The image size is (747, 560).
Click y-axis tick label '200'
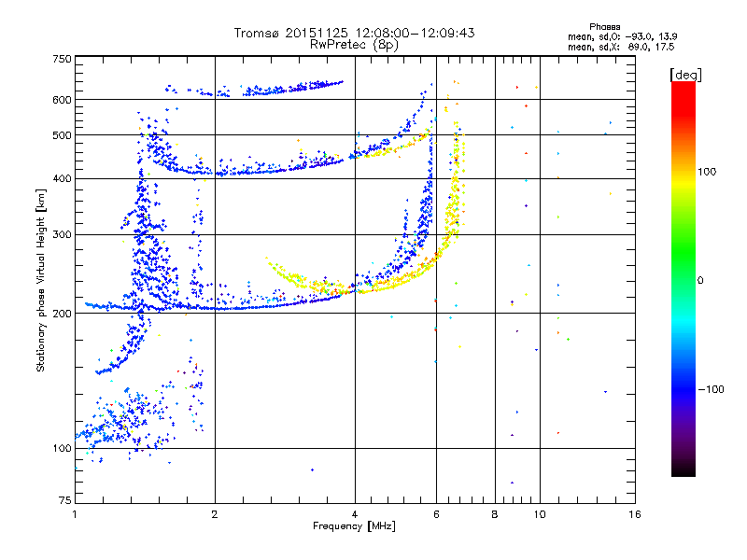pyautogui.click(x=62, y=314)
